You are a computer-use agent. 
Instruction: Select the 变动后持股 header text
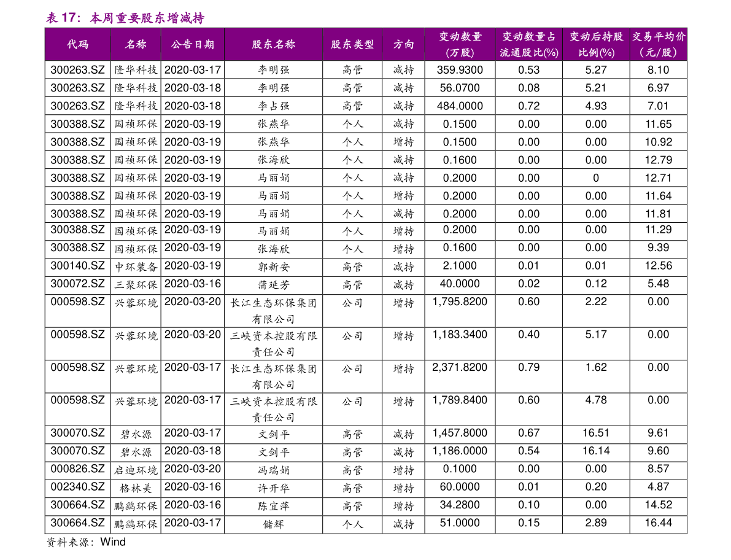click(596, 37)
